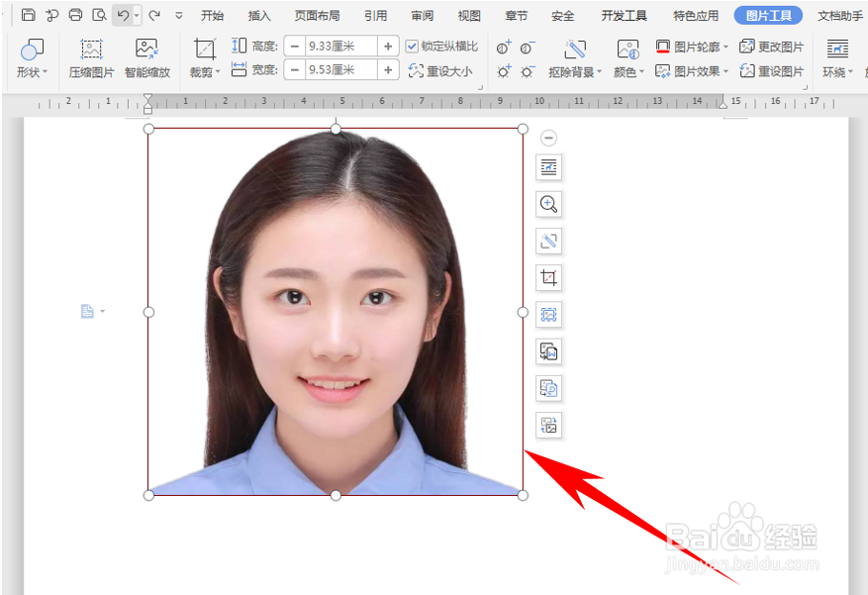Click the 重设大小 reset size button
The width and height of the screenshot is (868, 595).
pyautogui.click(x=440, y=71)
